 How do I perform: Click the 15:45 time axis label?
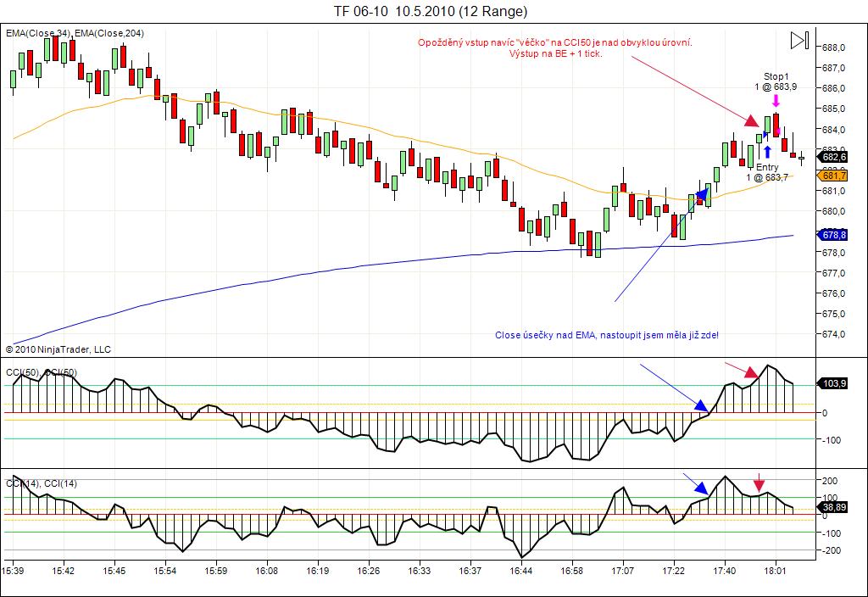(114, 571)
